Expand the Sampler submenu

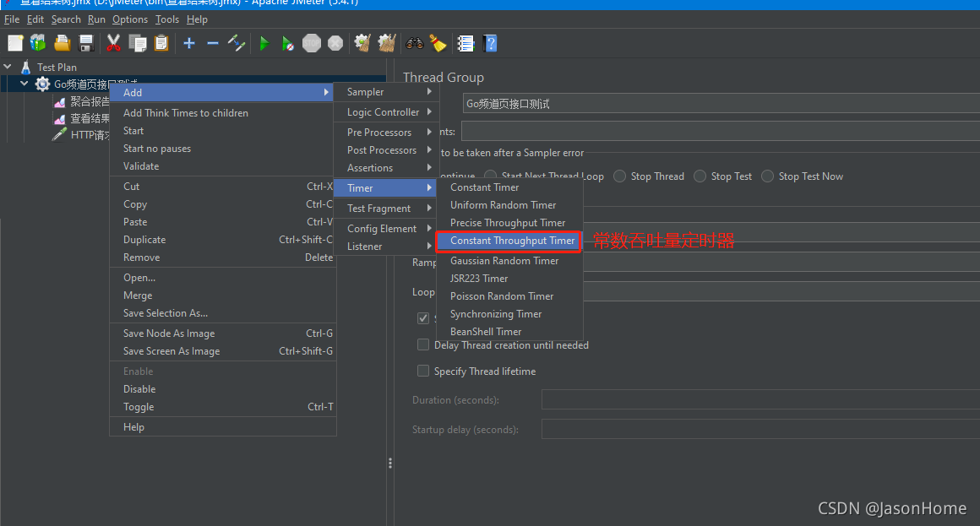pyautogui.click(x=386, y=92)
